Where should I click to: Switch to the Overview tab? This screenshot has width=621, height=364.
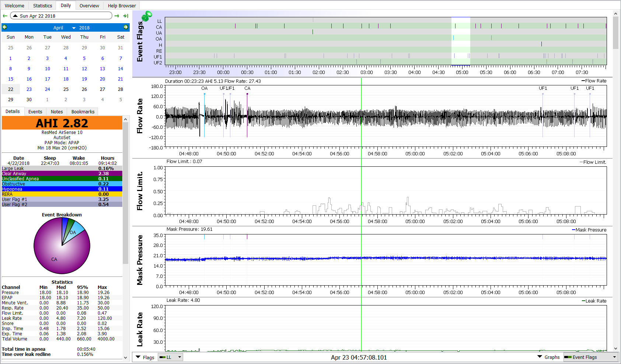[x=89, y=6]
